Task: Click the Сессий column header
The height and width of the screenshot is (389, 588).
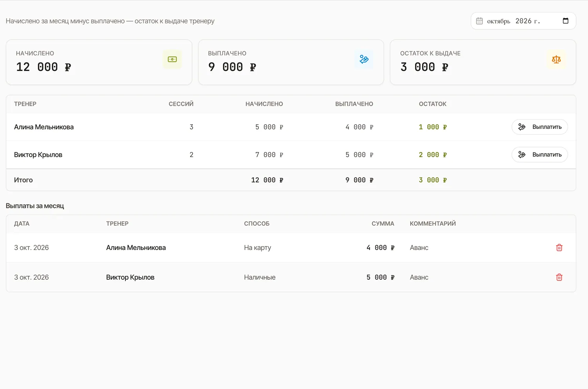Action: [181, 104]
